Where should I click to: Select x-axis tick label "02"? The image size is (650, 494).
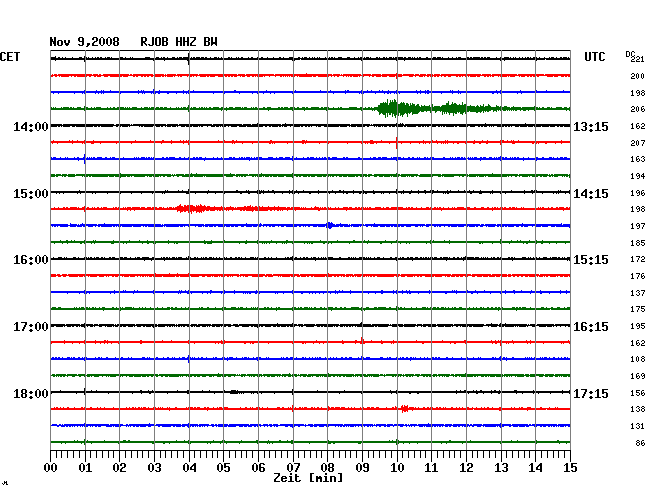(119, 468)
